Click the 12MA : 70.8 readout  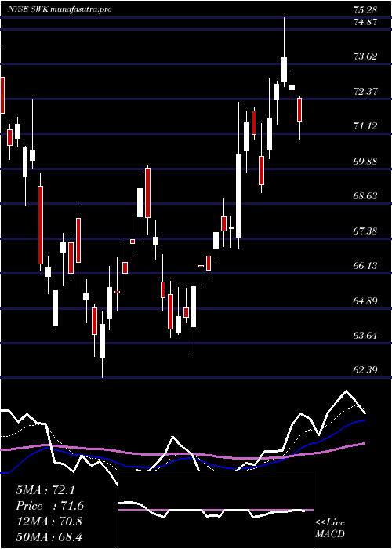point(49,521)
